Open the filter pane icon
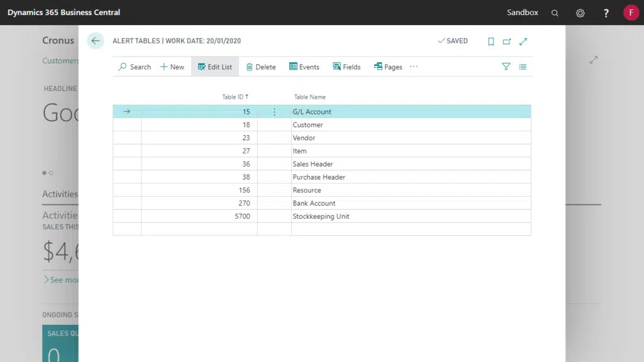This screenshot has height=362, width=644. click(x=506, y=67)
